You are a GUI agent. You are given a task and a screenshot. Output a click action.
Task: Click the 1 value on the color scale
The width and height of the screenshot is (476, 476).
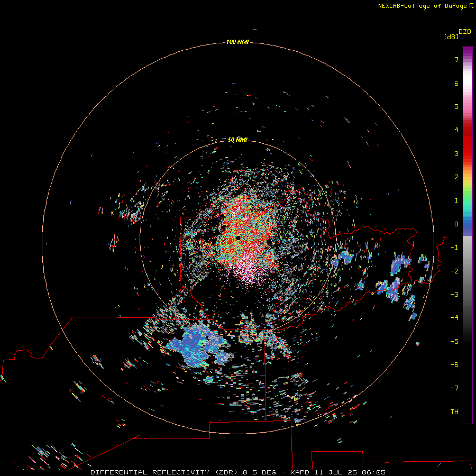[x=456, y=200]
